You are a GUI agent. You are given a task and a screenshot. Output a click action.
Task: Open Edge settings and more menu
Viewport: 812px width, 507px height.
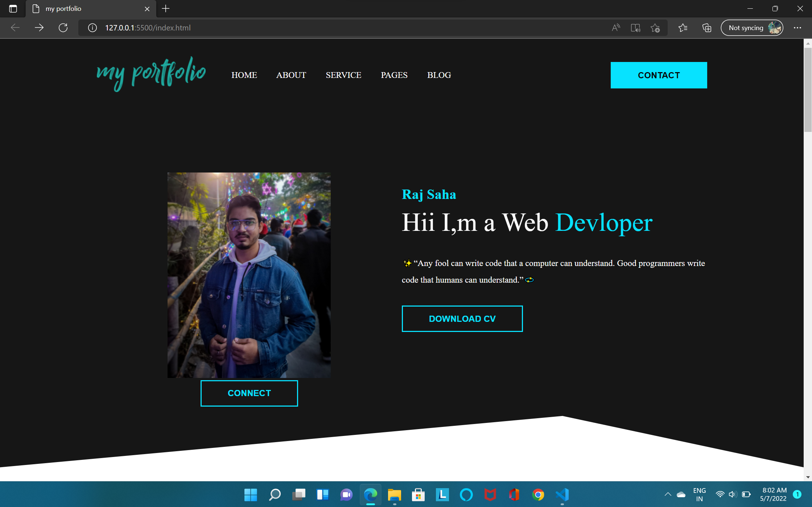[x=797, y=28]
